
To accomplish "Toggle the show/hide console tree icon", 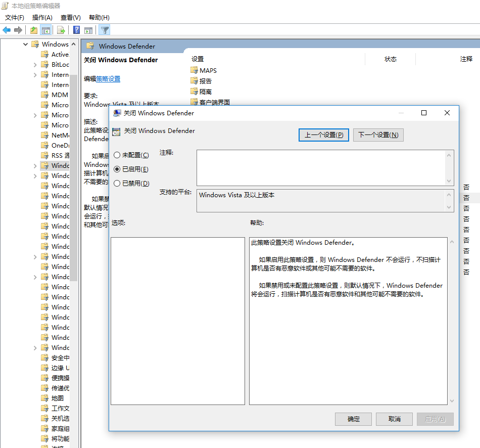I will [x=46, y=30].
